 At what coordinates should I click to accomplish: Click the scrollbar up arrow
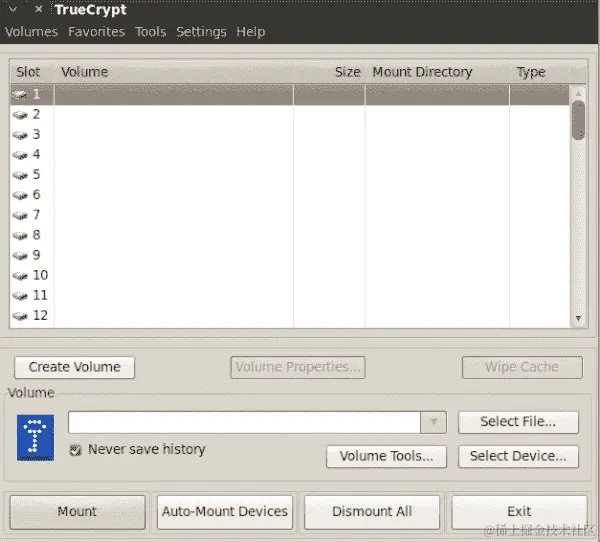[578, 94]
